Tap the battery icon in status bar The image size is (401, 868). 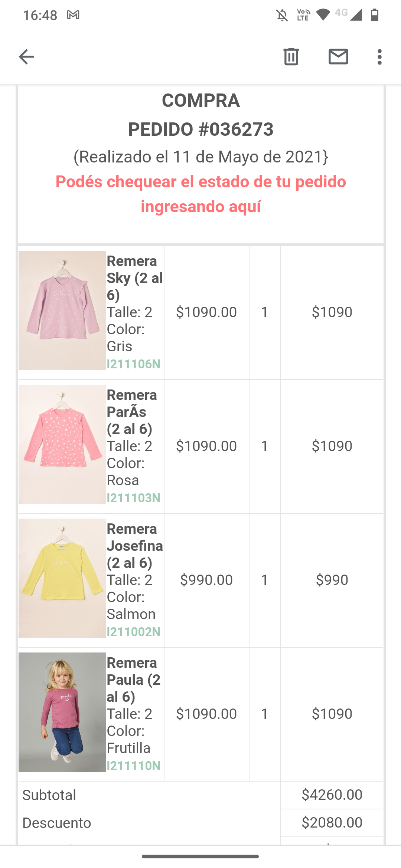(x=375, y=15)
